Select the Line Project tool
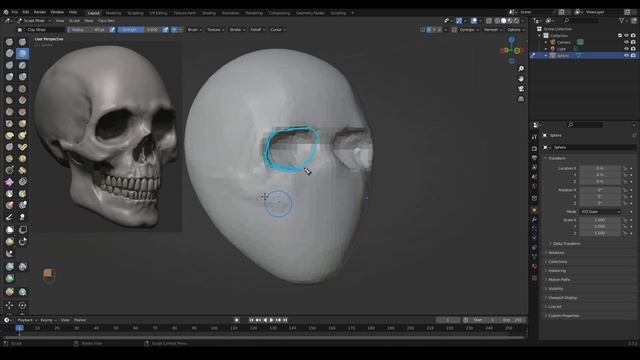Image resolution: width=640 pixels, height=360 pixels. click(x=9, y=254)
